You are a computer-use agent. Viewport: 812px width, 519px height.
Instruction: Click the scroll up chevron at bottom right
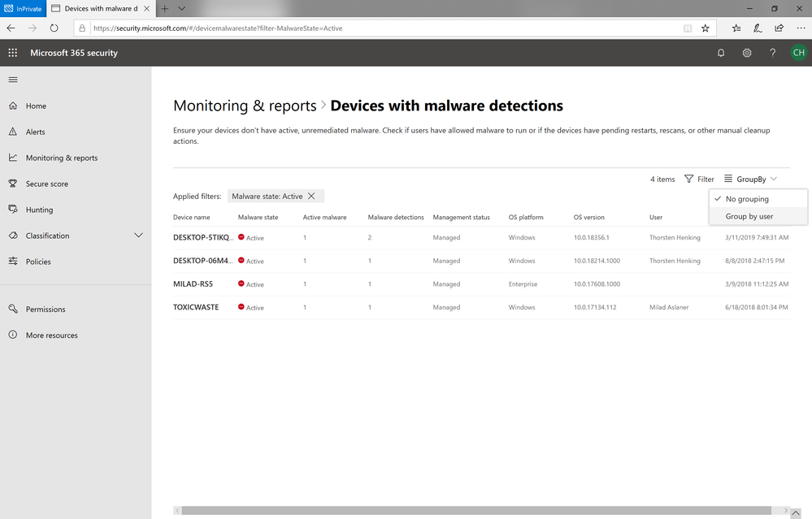[796, 513]
